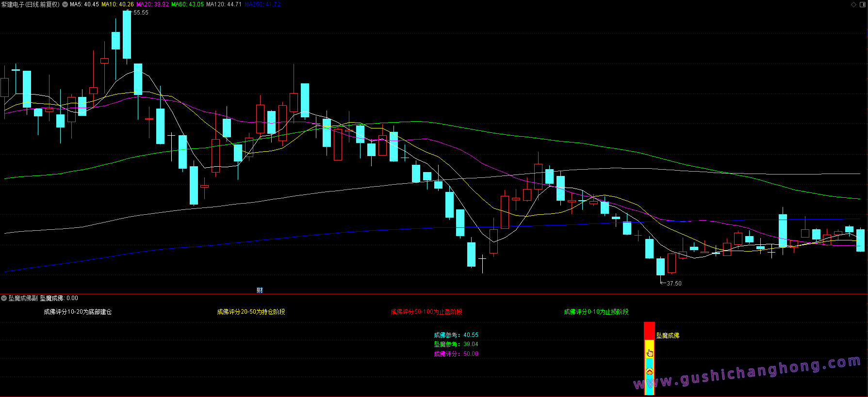868x397 pixels.
Task: Click the MA5 moving average label
Action: (84, 4)
